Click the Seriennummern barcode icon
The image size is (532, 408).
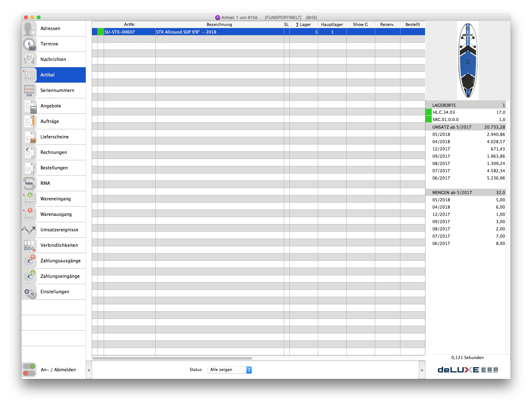(29, 90)
